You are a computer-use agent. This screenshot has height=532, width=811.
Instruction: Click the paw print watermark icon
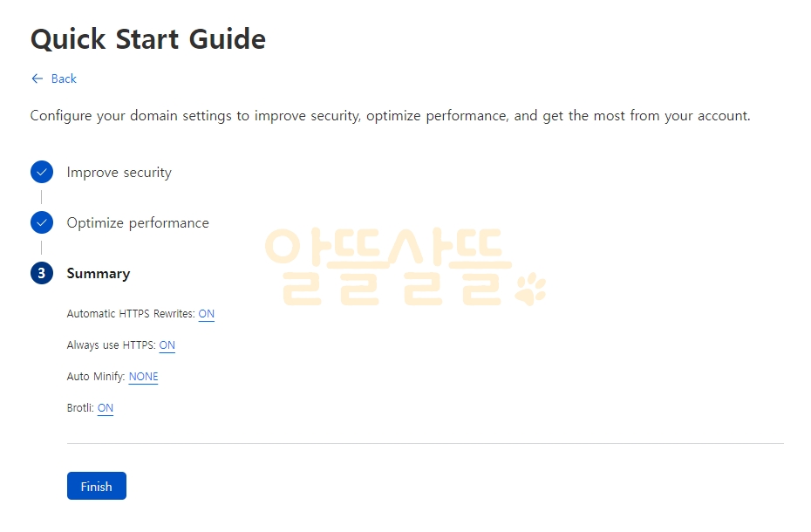[x=531, y=289]
